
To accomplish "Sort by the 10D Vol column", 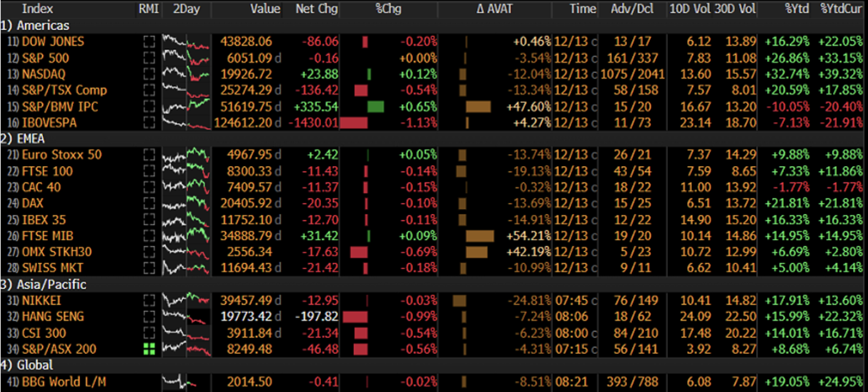I will pos(691,9).
